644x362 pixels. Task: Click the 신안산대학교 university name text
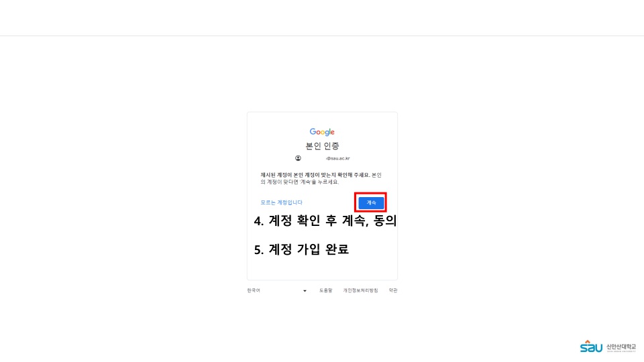[621, 347]
